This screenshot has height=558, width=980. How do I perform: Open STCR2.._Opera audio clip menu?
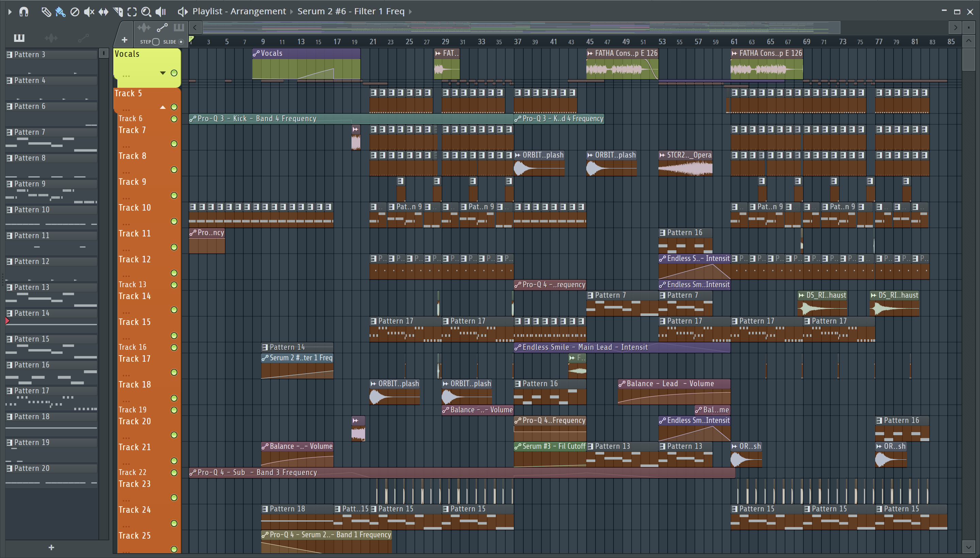(662, 155)
